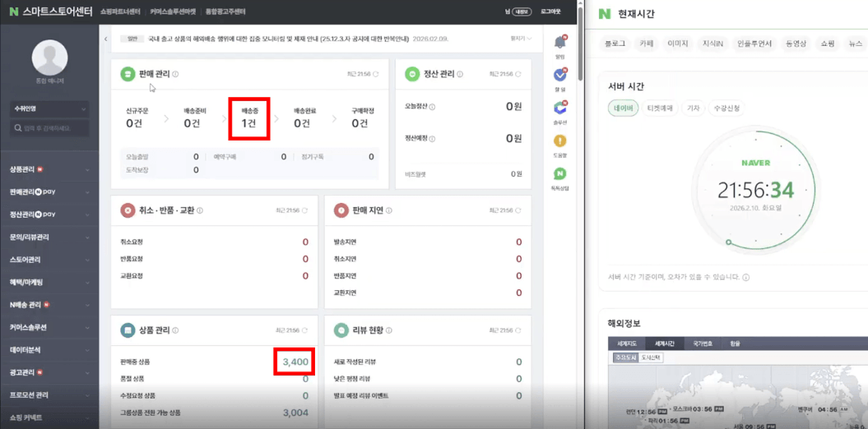Open the 쇼핑 search category tab
Image resolution: width=868 pixels, height=429 pixels.
828,44
